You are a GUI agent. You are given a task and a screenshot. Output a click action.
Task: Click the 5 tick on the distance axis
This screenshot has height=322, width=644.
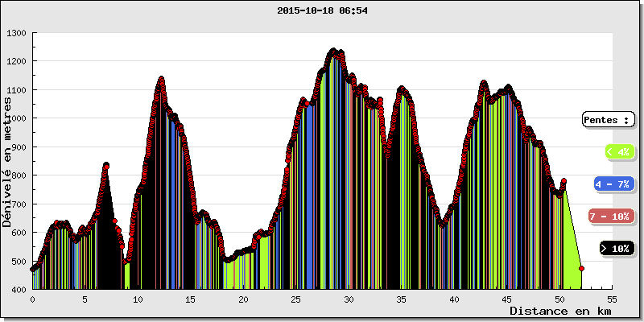pos(85,299)
